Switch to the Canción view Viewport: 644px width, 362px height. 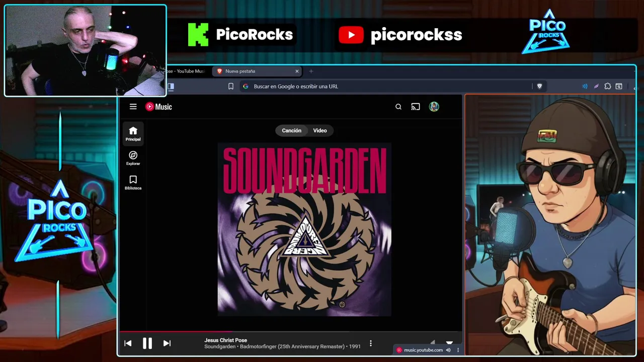point(291,131)
